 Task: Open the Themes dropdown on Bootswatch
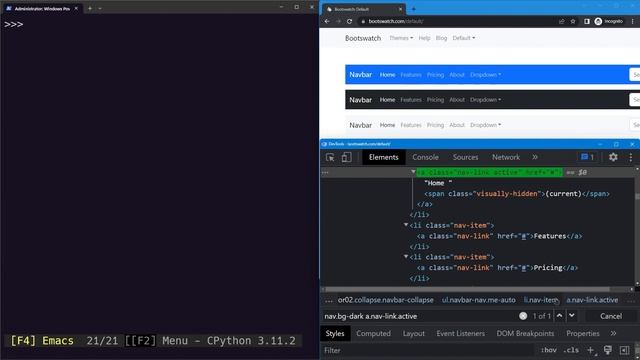pos(401,38)
